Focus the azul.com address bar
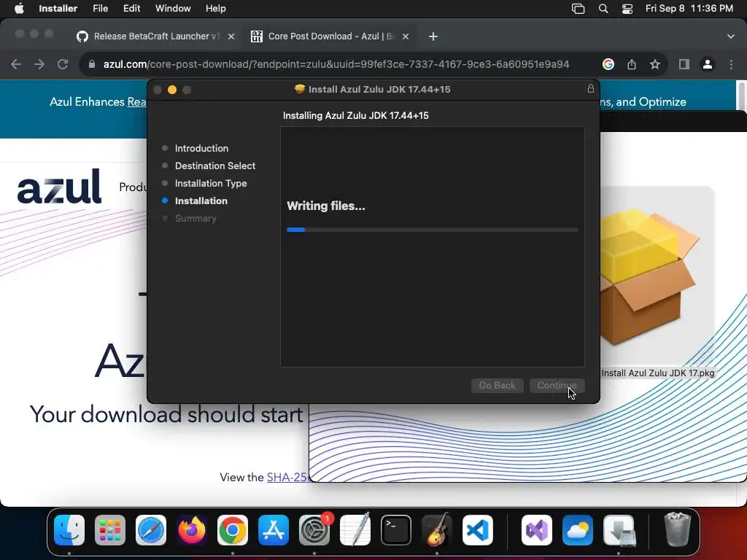The height and width of the screenshot is (560, 747). [336, 64]
